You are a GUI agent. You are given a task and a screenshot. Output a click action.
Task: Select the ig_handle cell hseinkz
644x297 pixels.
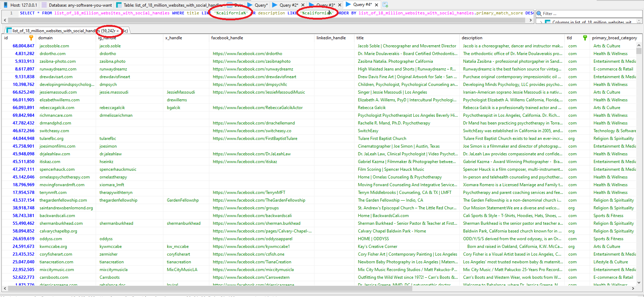129,162
